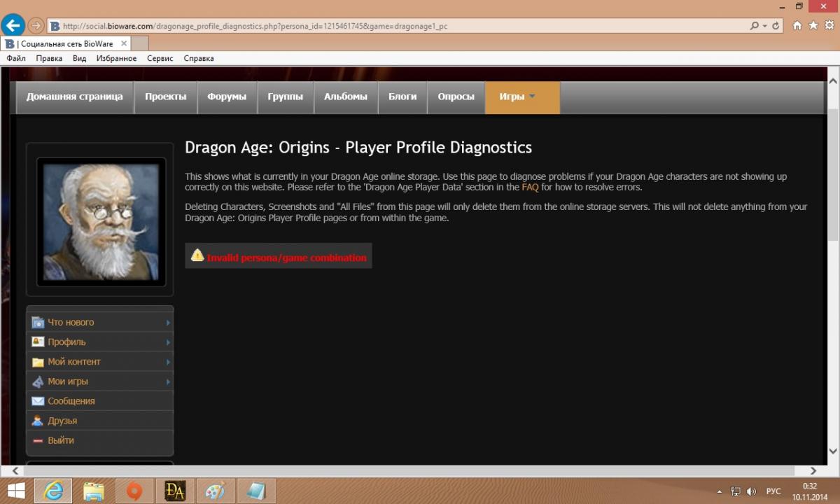Image resolution: width=840 pixels, height=504 pixels.
Task: Open File Explorer from the taskbar
Action: pyautogui.click(x=94, y=491)
